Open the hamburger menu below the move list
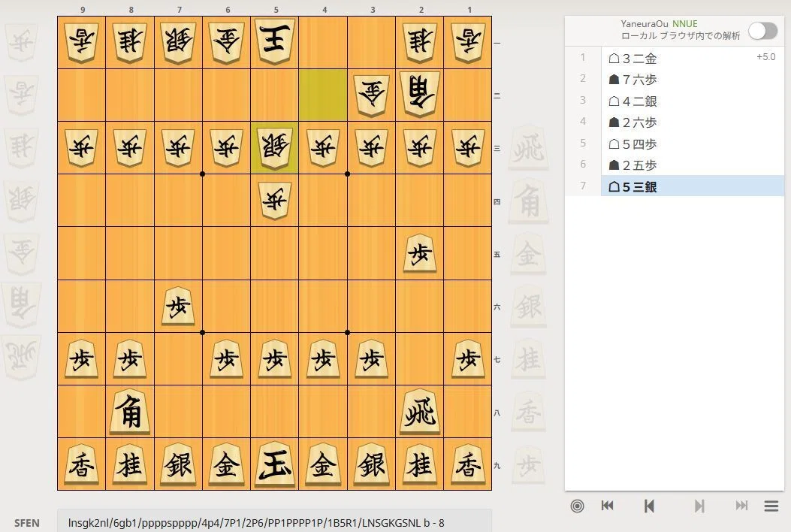The image size is (791, 532). (x=771, y=506)
